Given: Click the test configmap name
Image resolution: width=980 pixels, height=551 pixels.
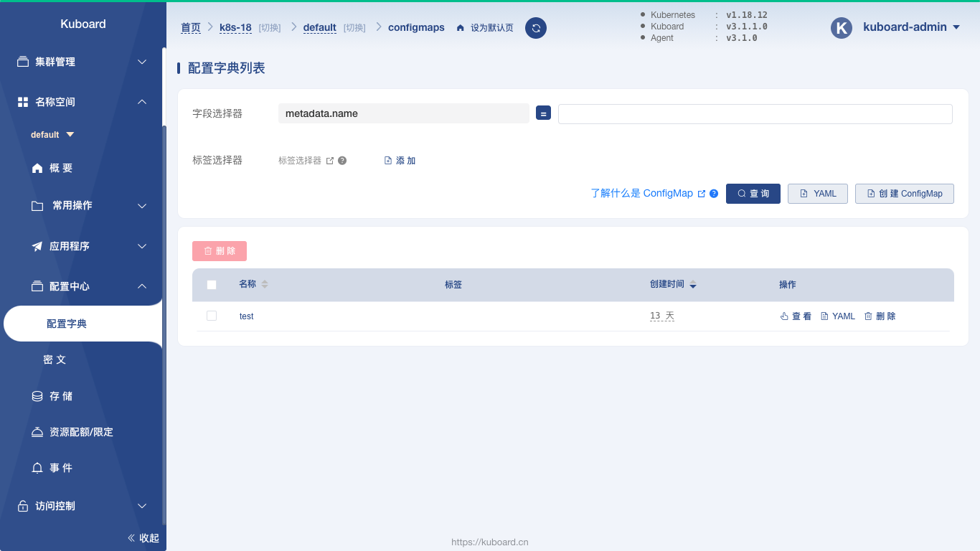Looking at the screenshot, I should point(247,316).
